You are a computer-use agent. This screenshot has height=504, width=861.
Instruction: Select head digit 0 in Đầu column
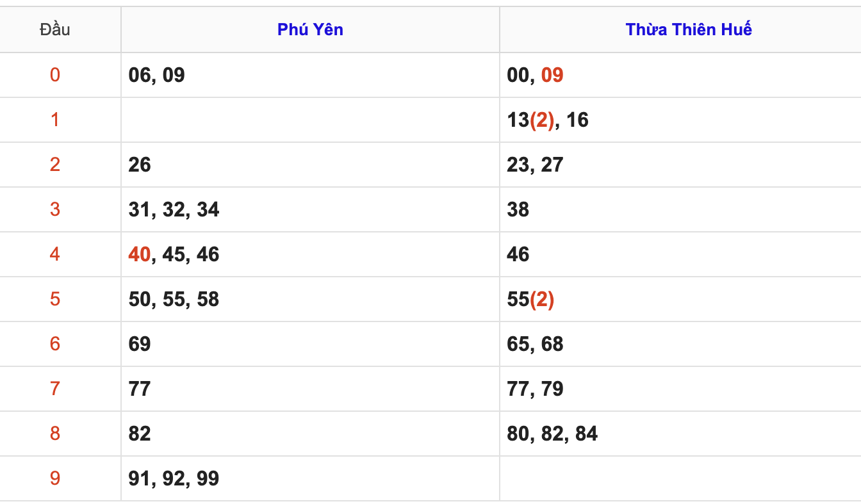tap(55, 75)
